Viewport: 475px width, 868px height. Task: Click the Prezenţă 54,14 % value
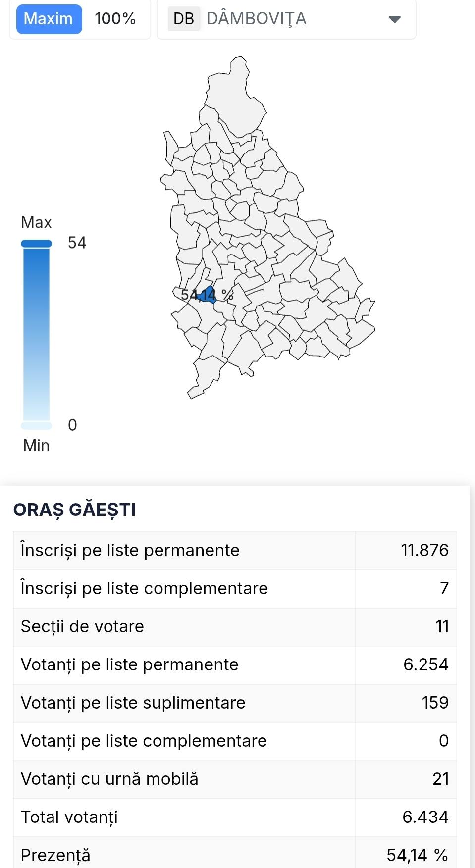(x=416, y=855)
